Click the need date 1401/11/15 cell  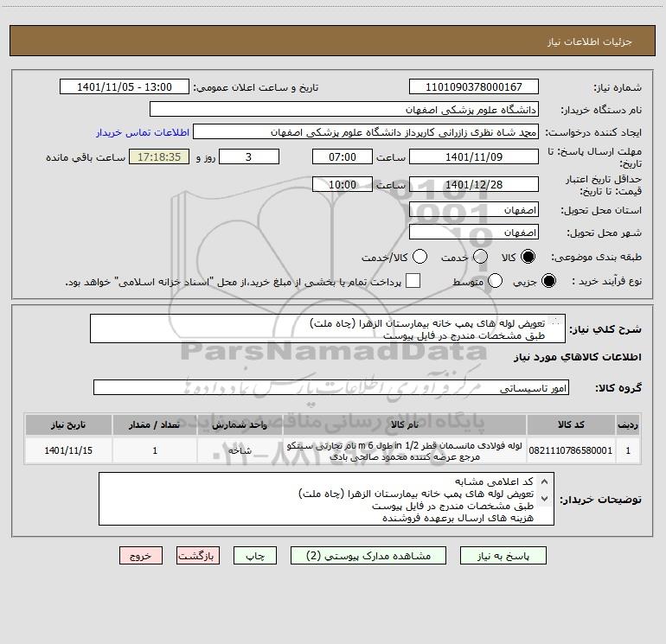click(68, 450)
